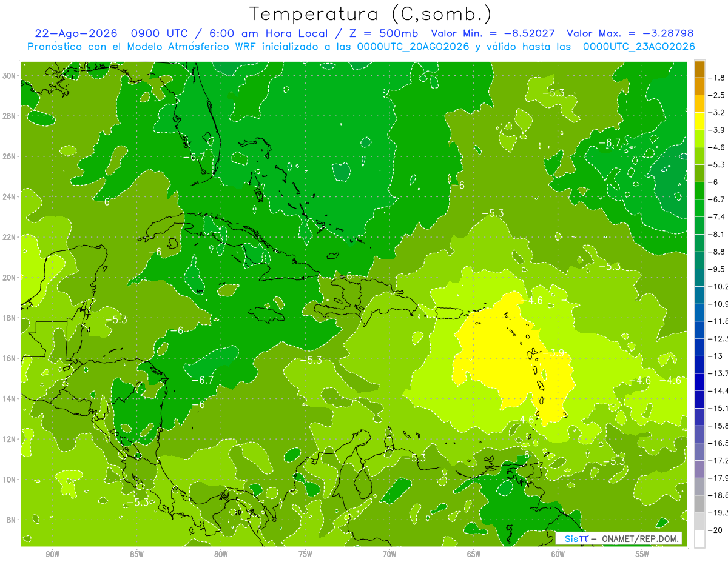
Task: Click the -1.8 value in color scale
Action: [x=718, y=78]
